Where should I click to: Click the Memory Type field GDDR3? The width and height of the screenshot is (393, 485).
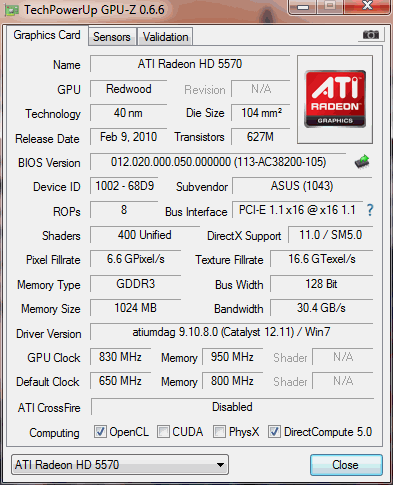pyautogui.click(x=136, y=284)
